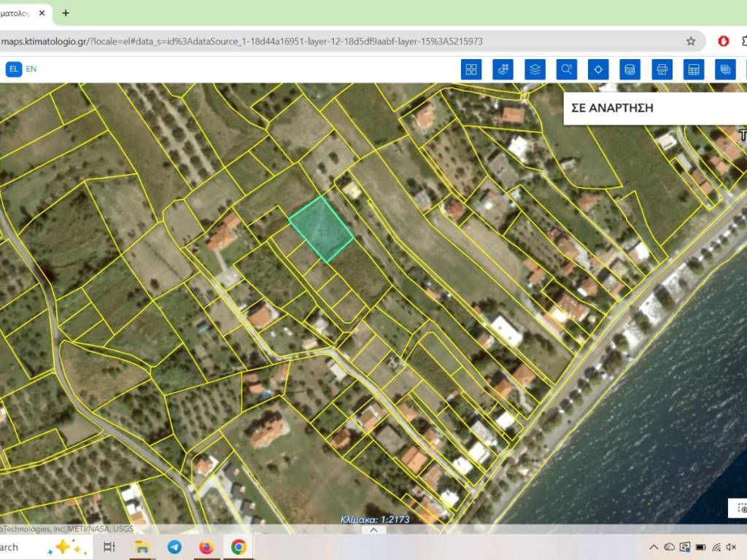Click the stacked sheets toolbar icon
The image size is (747, 560).
tap(725, 69)
